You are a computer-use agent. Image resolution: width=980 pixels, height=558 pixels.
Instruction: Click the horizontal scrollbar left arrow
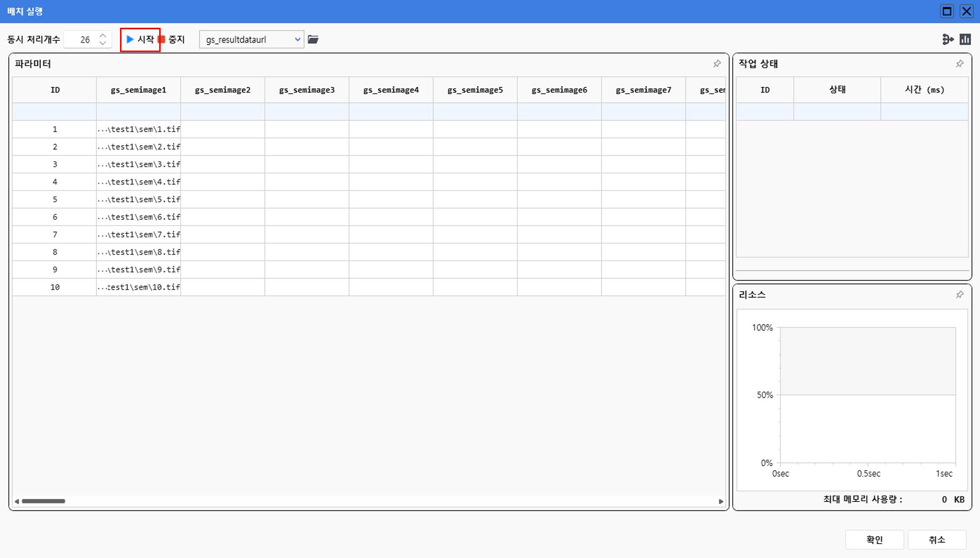17,501
